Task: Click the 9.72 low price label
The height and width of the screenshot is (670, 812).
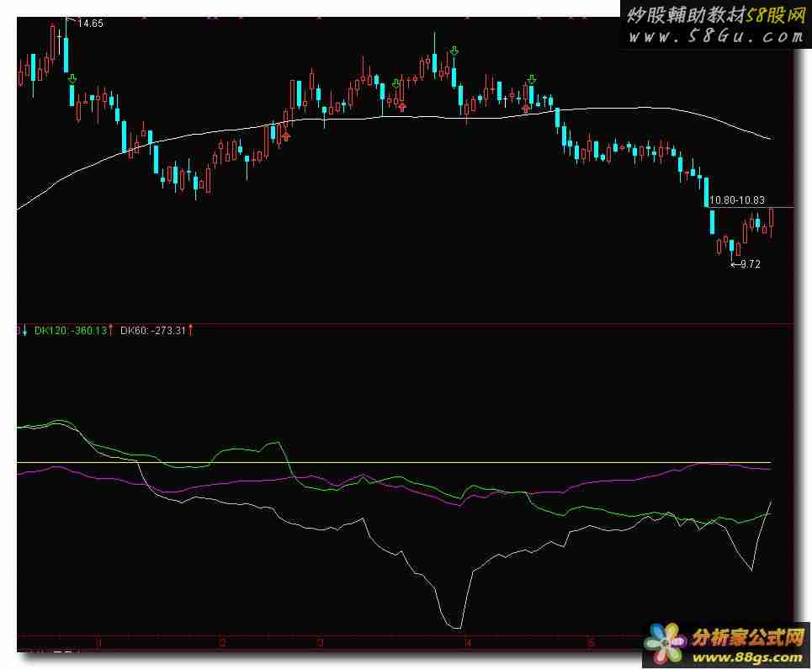Action: (x=748, y=264)
